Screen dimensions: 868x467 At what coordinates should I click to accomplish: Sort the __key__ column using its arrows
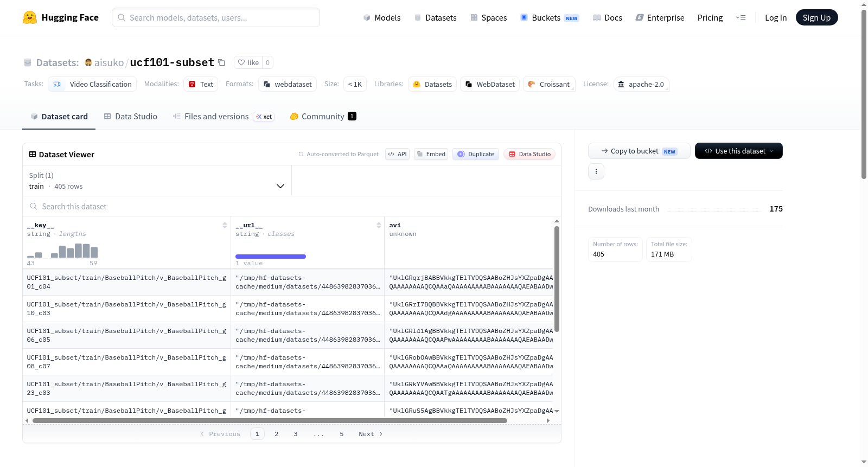point(225,225)
